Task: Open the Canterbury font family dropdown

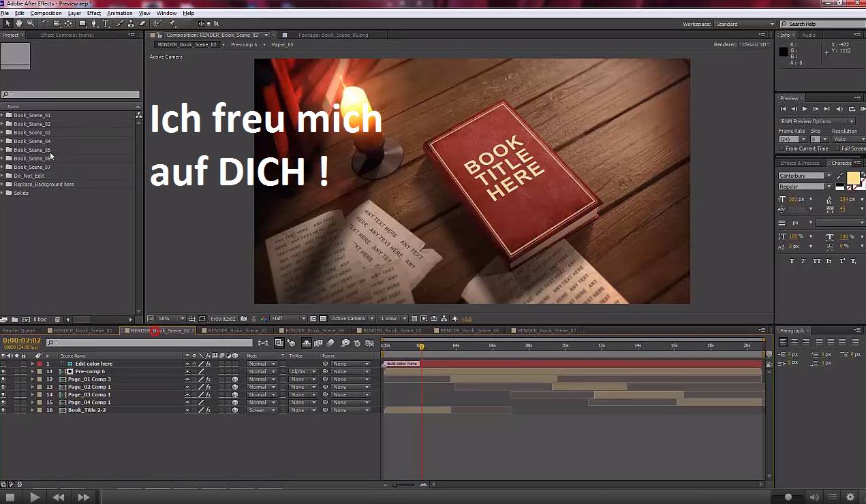Action: tap(829, 176)
